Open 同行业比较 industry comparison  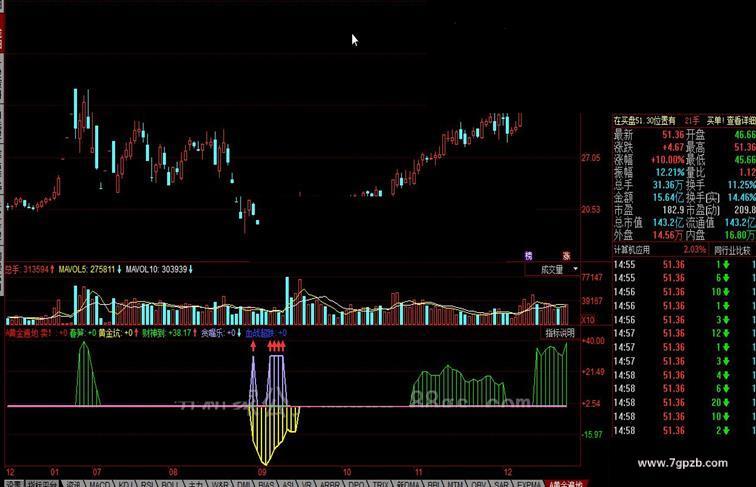point(732,250)
